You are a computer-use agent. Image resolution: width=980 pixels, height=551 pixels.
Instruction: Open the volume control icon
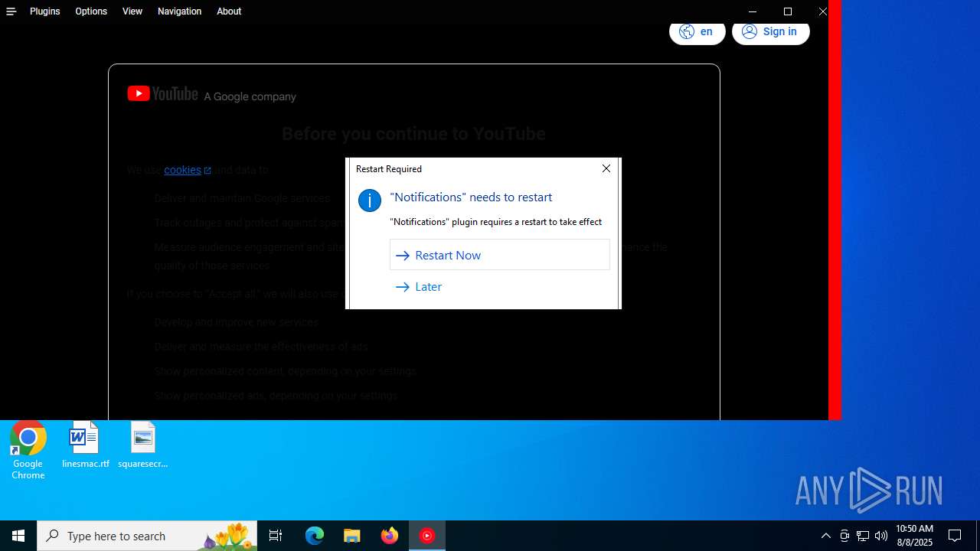click(881, 536)
